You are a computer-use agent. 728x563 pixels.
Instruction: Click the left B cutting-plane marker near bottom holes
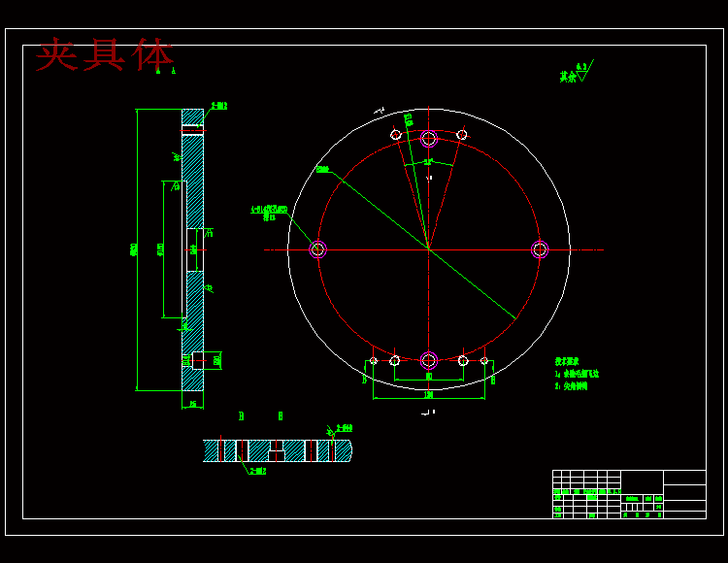364,380
